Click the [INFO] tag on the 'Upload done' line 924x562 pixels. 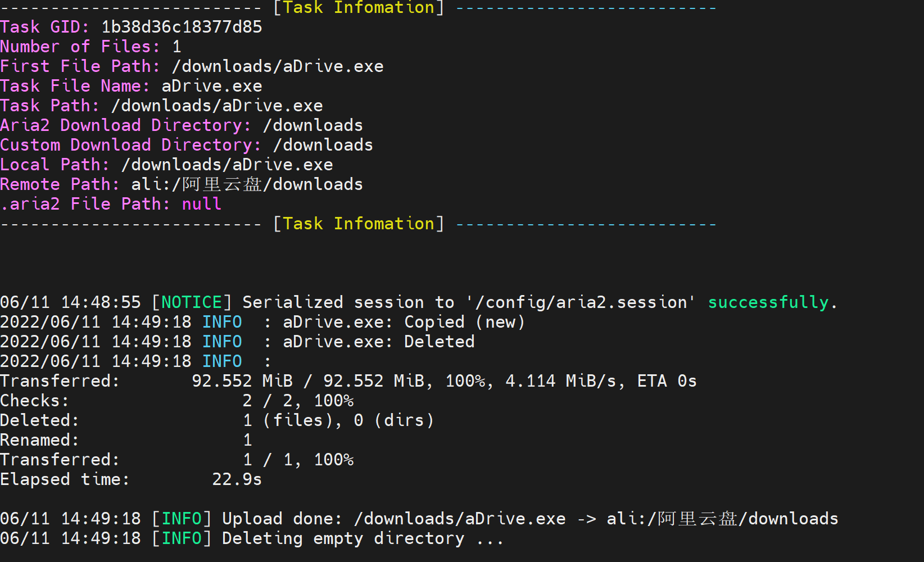click(x=182, y=519)
